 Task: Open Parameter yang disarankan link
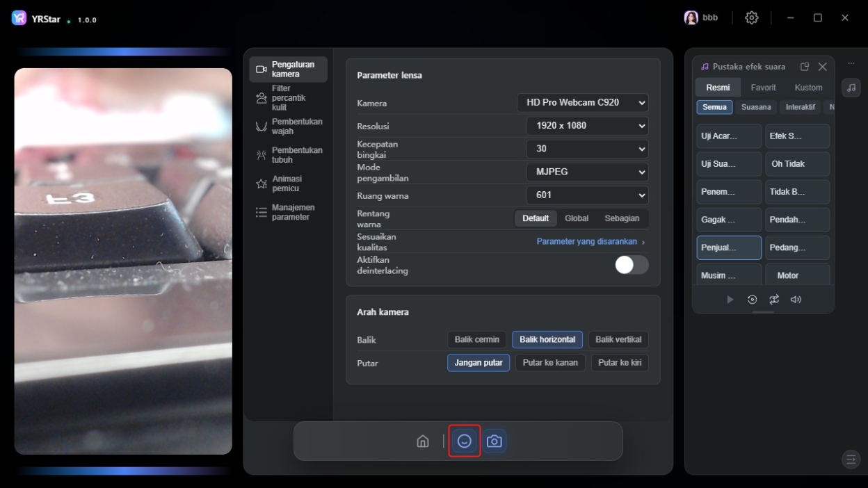click(x=590, y=242)
